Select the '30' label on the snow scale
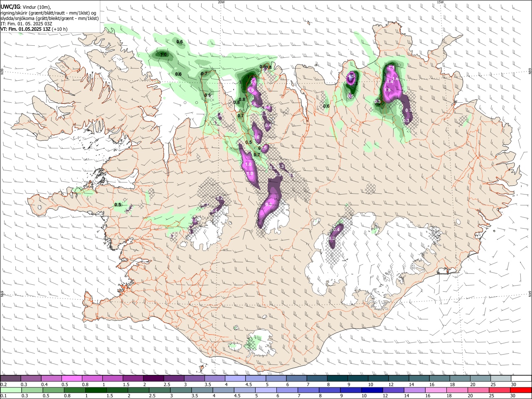 point(514,384)
